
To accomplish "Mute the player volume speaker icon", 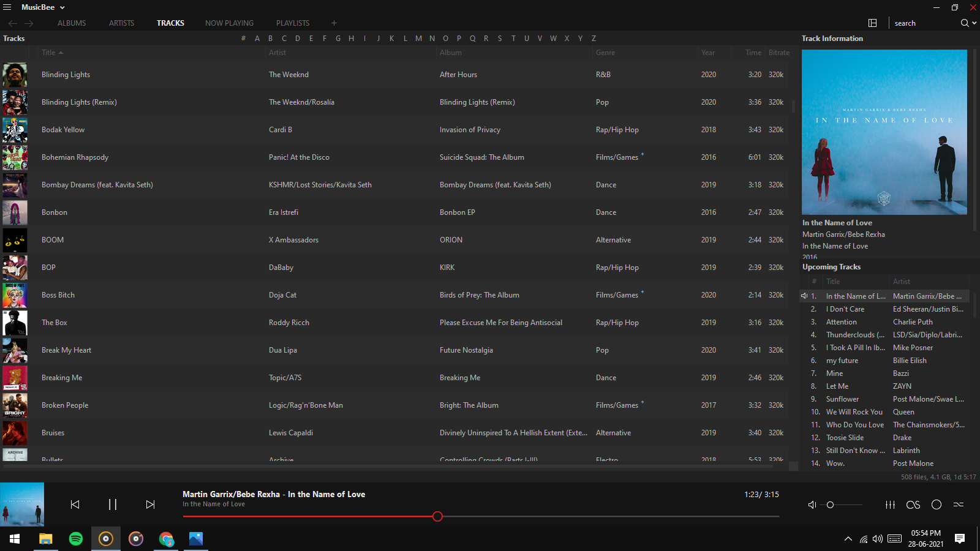I will 812,504.
